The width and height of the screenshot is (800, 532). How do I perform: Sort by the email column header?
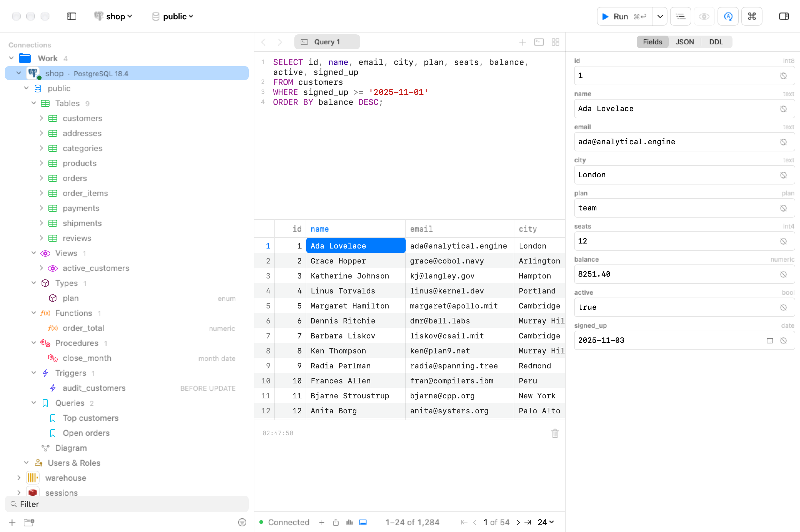459,229
